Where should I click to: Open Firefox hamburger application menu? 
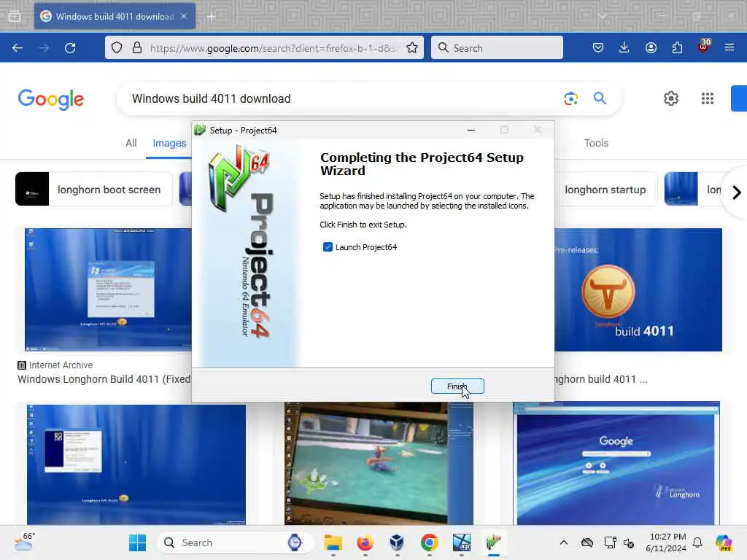pos(729,47)
